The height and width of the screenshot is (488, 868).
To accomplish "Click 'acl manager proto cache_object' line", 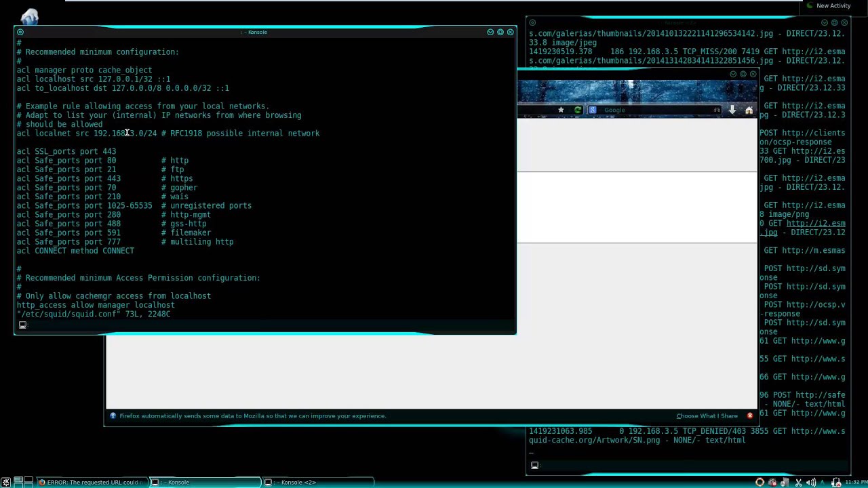I will [85, 70].
